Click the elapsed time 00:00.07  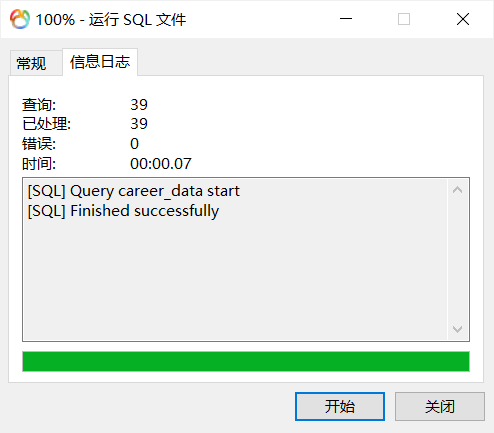pos(161,163)
